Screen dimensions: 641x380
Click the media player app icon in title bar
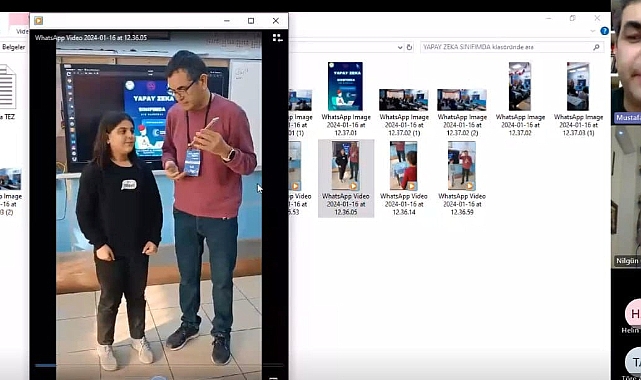pos(38,20)
